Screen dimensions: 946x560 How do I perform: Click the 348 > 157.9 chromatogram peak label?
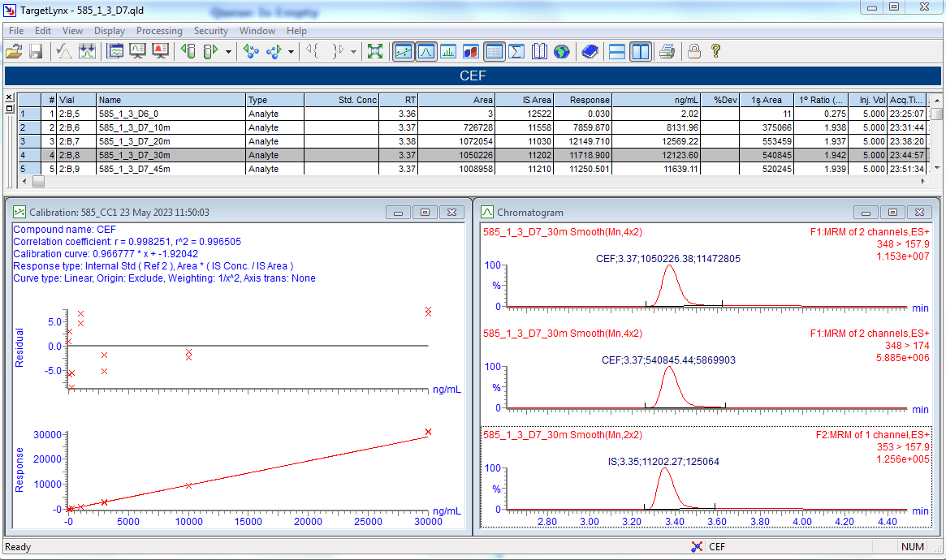click(x=667, y=259)
